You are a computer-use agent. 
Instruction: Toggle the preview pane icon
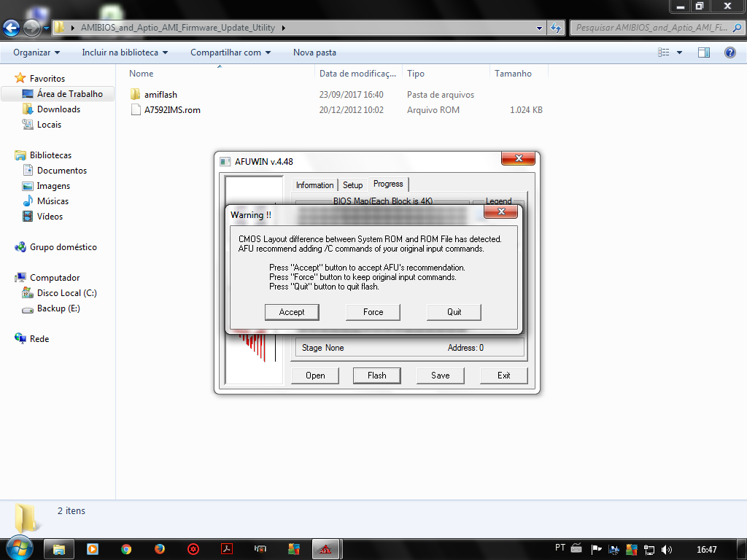click(x=704, y=52)
